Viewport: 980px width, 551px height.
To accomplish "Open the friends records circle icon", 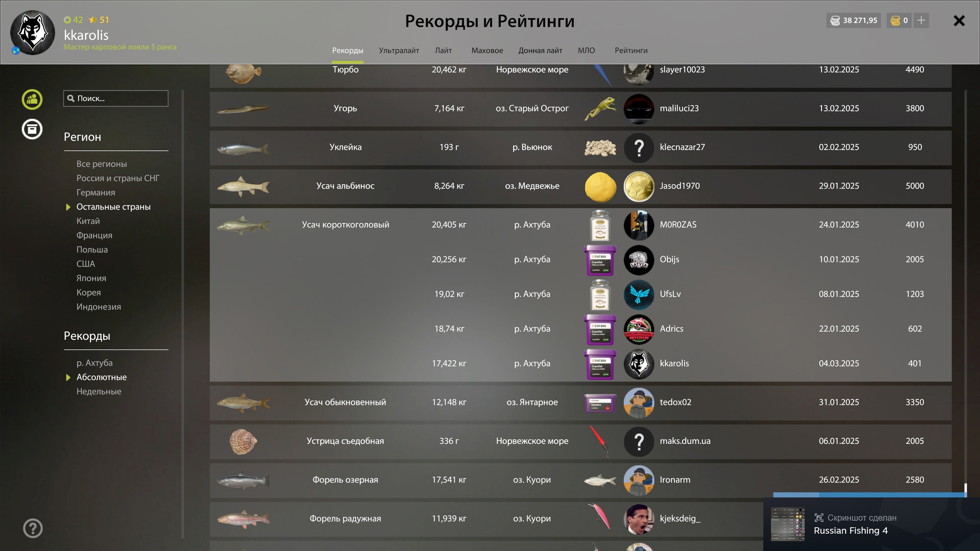I will click(32, 99).
